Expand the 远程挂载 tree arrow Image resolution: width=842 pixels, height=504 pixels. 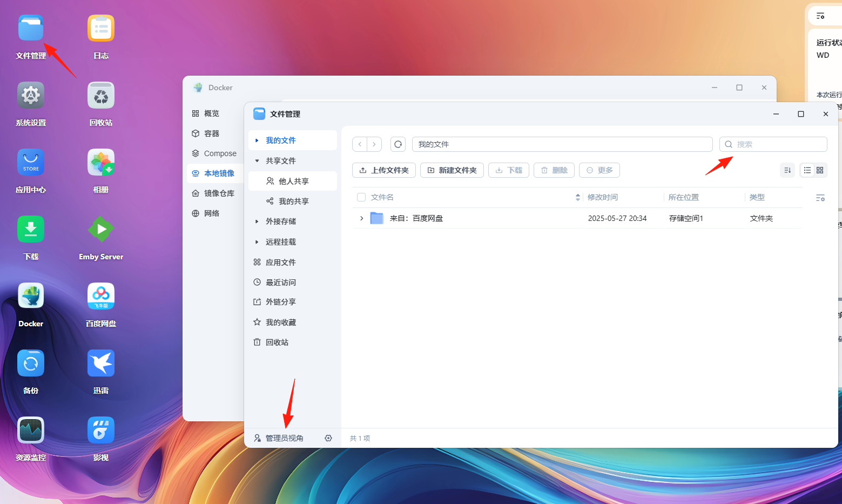(257, 242)
